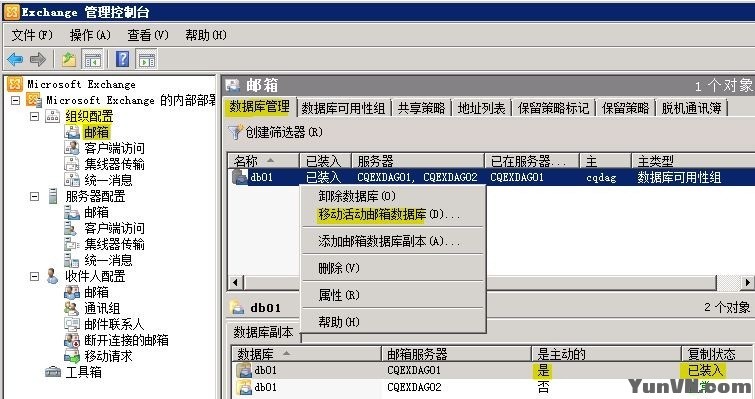Click the 统一消息 icon under 服务器配置
This screenshot has height=399, width=755.
(x=72, y=260)
